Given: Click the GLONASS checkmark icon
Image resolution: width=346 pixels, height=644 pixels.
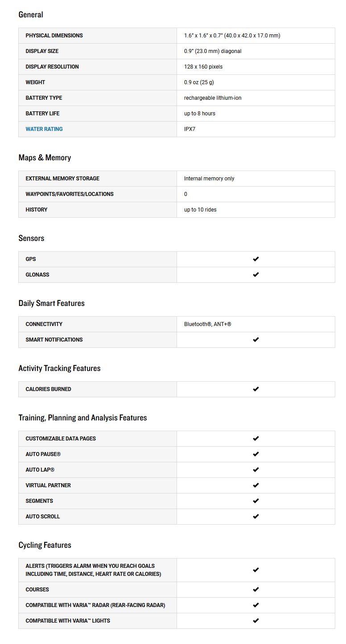Looking at the screenshot, I should [256, 275].
